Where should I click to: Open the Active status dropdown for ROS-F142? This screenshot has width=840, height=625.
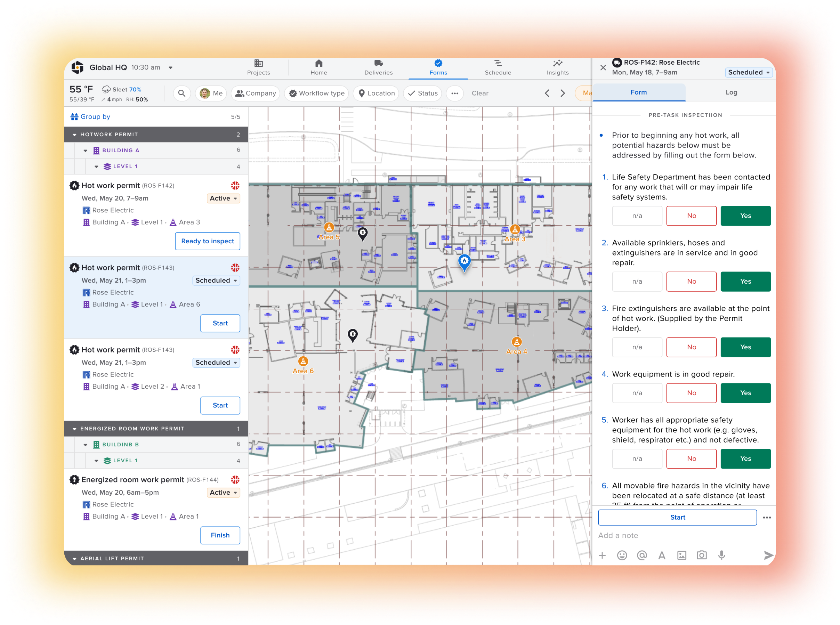tap(223, 198)
